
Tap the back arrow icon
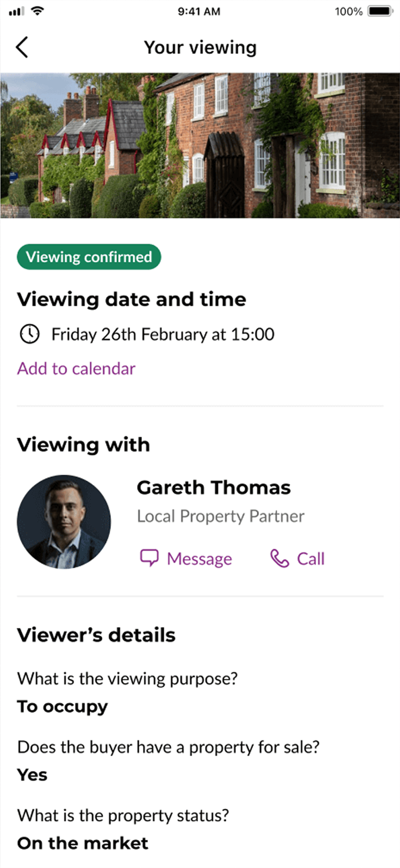[22, 47]
